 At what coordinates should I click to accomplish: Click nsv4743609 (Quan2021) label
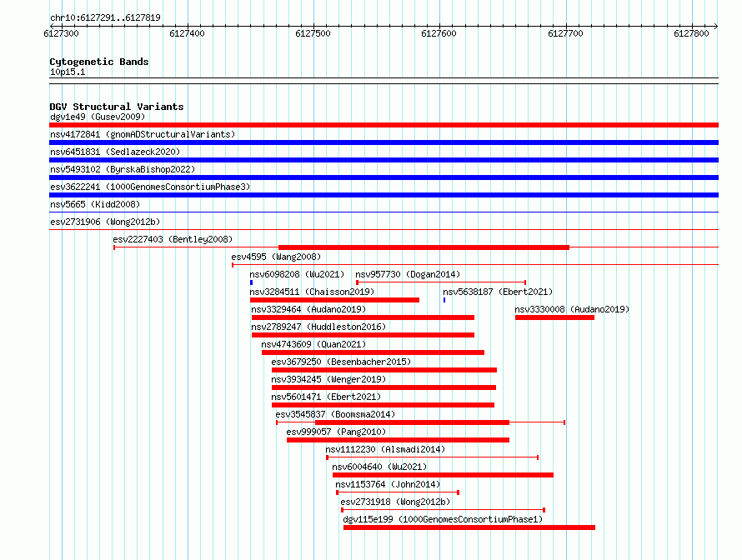(x=313, y=344)
